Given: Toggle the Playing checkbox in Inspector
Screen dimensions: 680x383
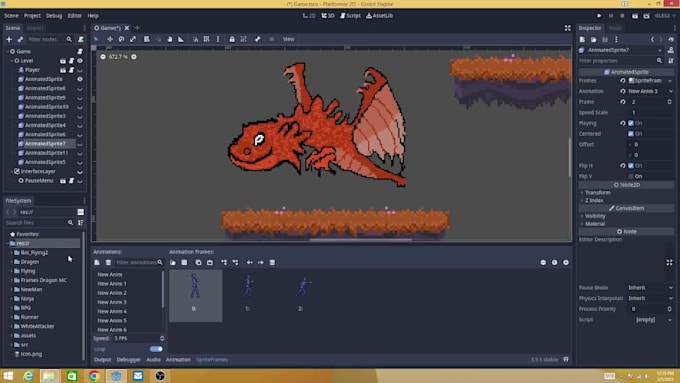Looking at the screenshot, I should coord(631,123).
